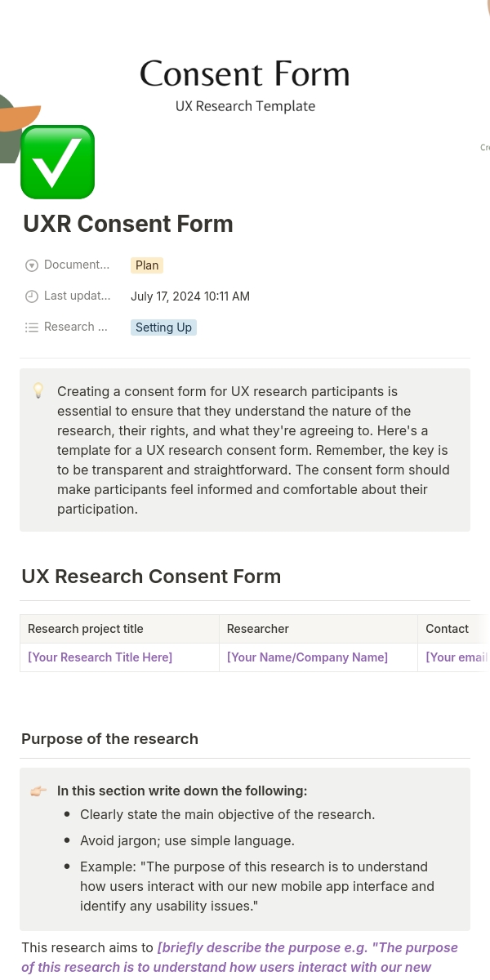Click the Your email table cell
490x980 pixels.
click(456, 657)
